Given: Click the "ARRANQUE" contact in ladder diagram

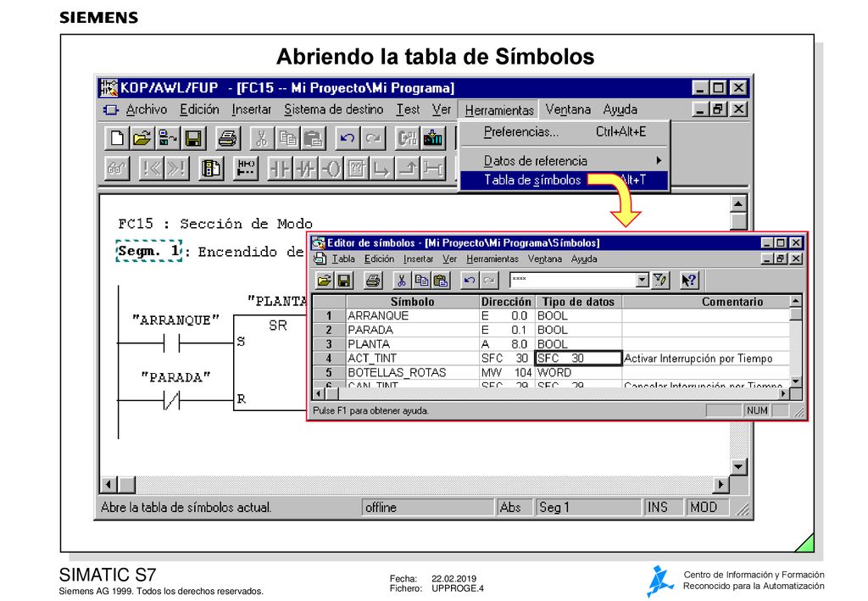Looking at the screenshot, I should [x=171, y=343].
